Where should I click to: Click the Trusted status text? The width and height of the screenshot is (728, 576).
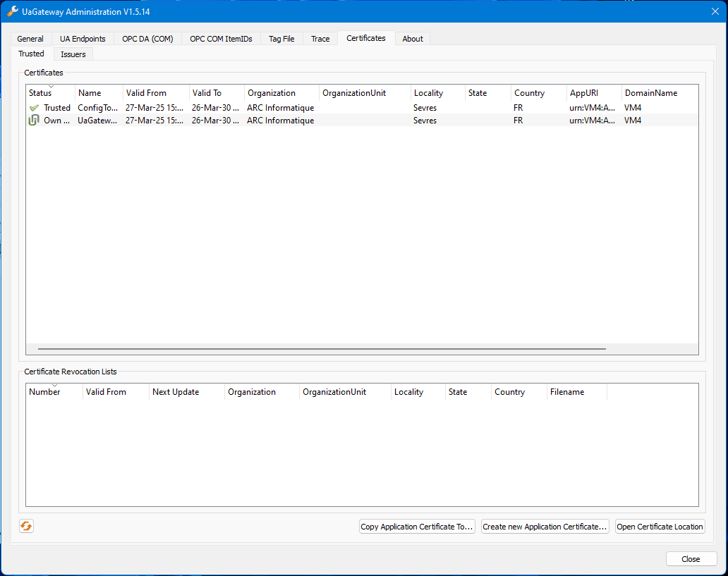click(x=57, y=108)
